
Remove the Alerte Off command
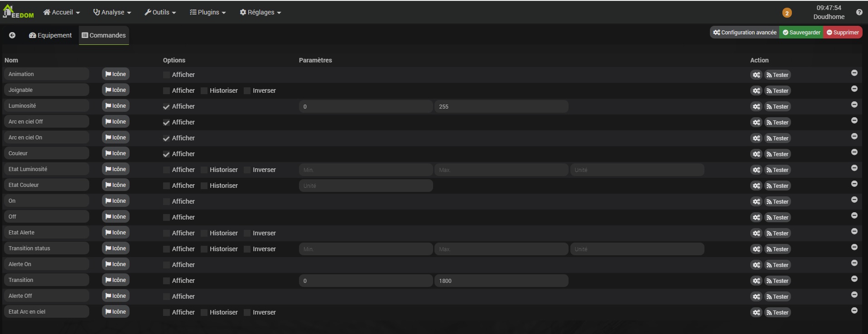[854, 295]
